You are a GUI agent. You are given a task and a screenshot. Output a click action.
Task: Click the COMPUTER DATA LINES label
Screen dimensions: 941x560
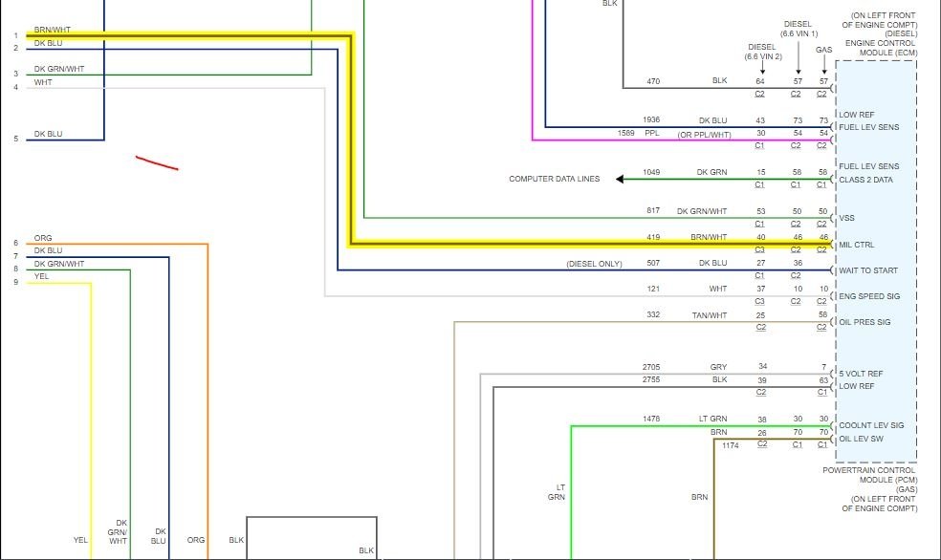(554, 179)
